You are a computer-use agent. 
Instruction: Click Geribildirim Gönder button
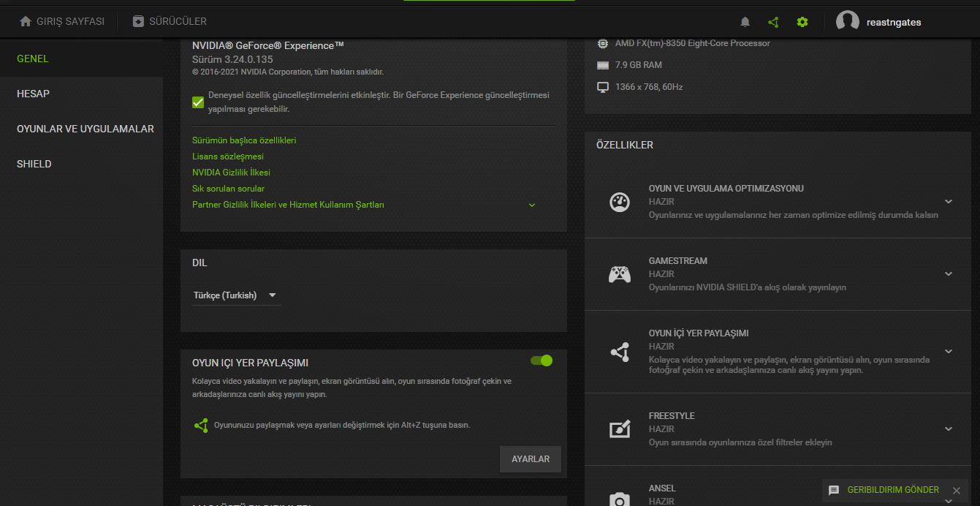coord(893,490)
